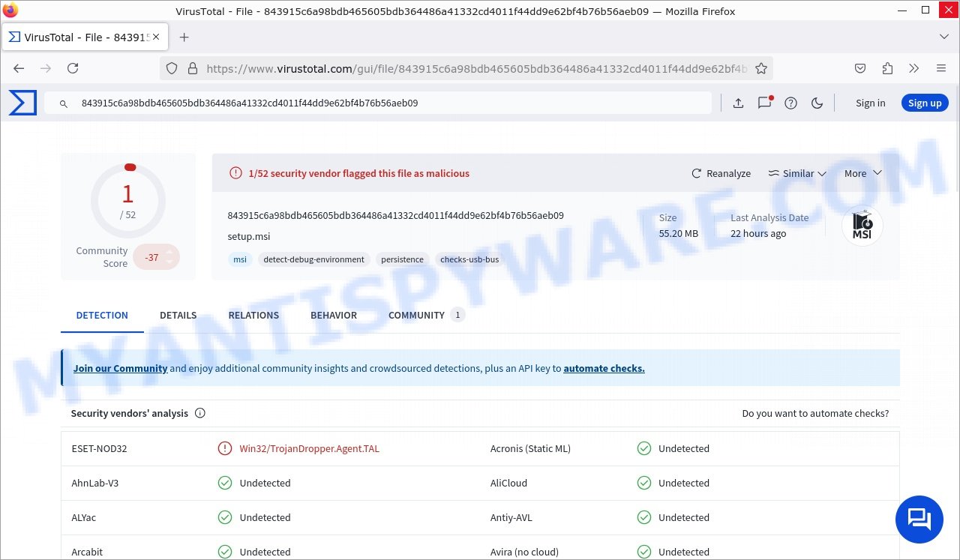Toggle dark mode moon icon
The height and width of the screenshot is (560, 960).
coord(817,103)
